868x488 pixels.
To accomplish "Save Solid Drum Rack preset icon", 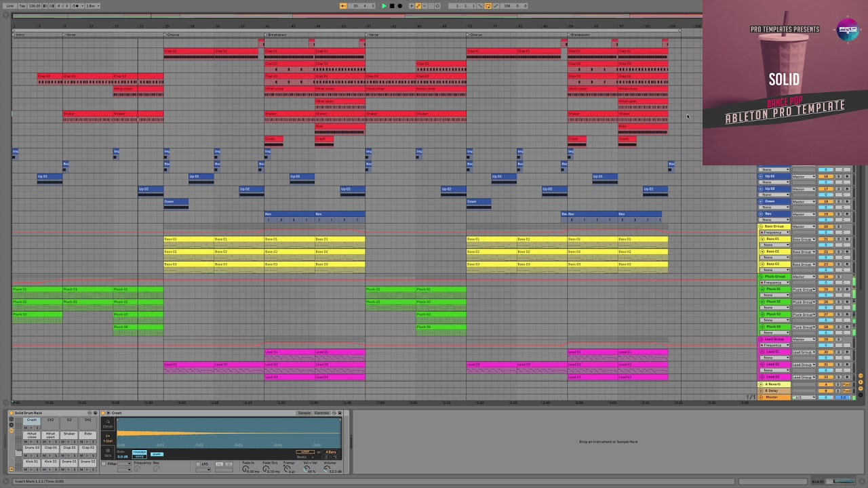I will [95, 413].
